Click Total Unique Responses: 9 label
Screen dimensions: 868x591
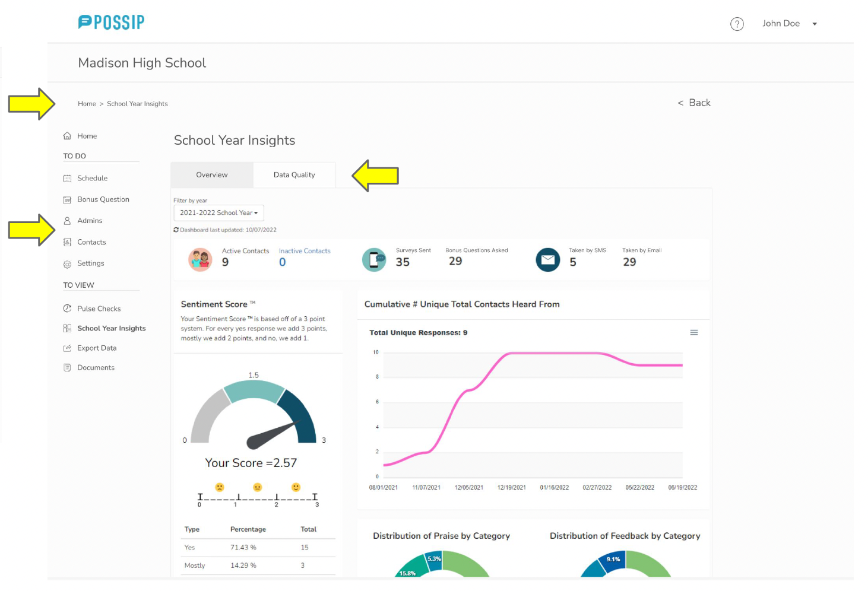point(419,333)
